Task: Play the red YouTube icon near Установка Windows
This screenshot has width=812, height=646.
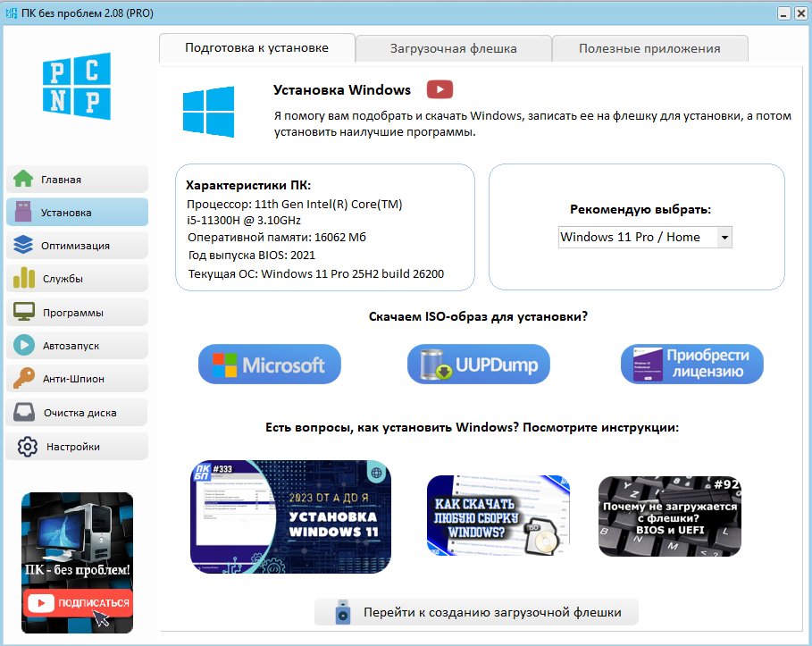Action: click(438, 89)
